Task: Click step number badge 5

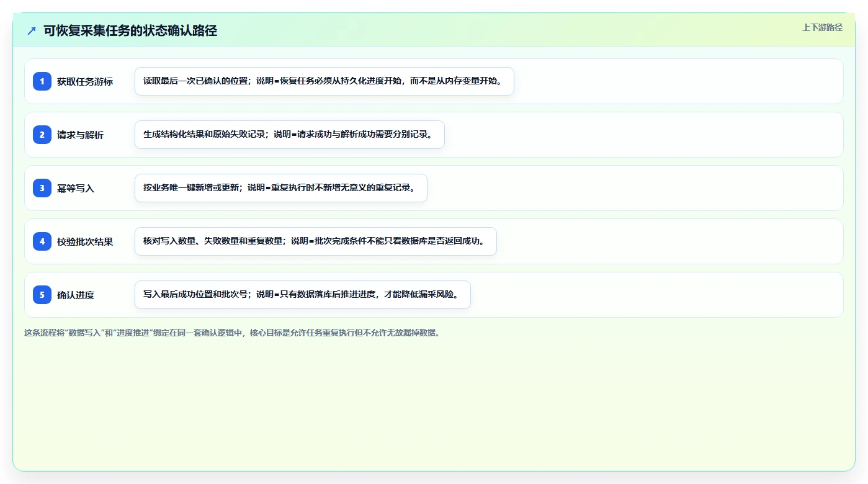Action: click(42, 294)
